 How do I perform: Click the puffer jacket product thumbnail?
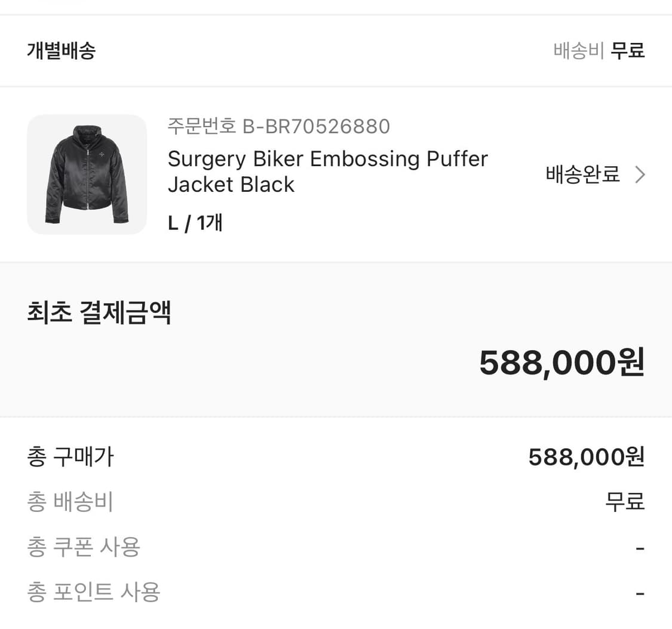pyautogui.click(x=87, y=174)
